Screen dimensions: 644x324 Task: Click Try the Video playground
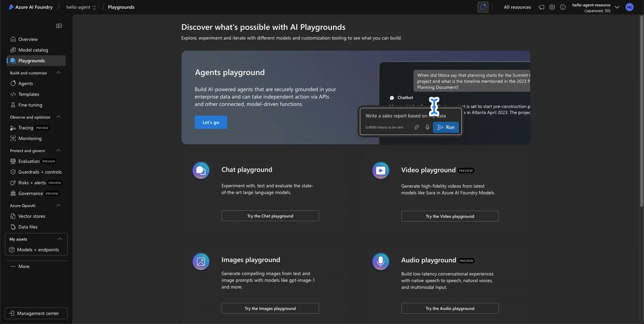(x=450, y=216)
